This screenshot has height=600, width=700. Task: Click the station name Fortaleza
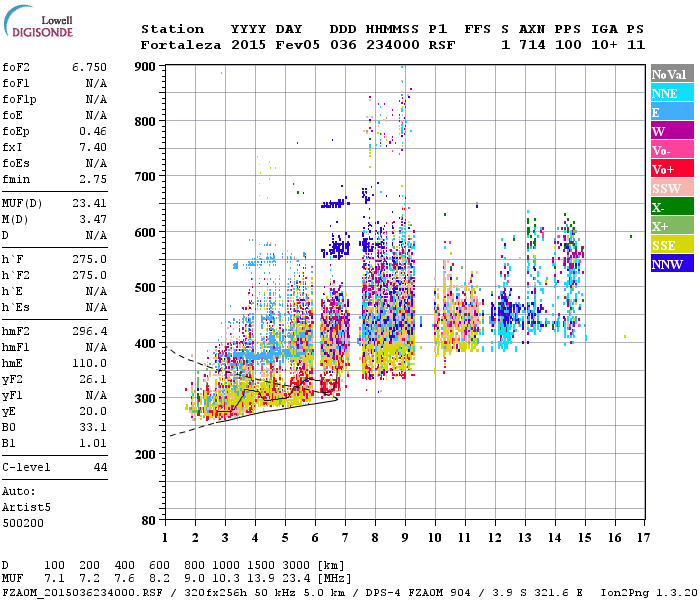click(181, 45)
